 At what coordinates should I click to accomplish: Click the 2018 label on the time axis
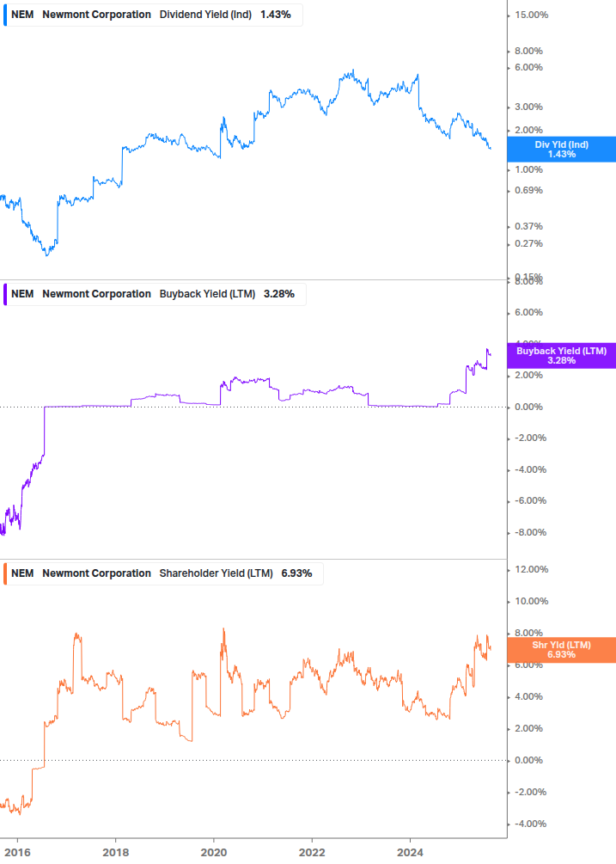[x=116, y=853]
